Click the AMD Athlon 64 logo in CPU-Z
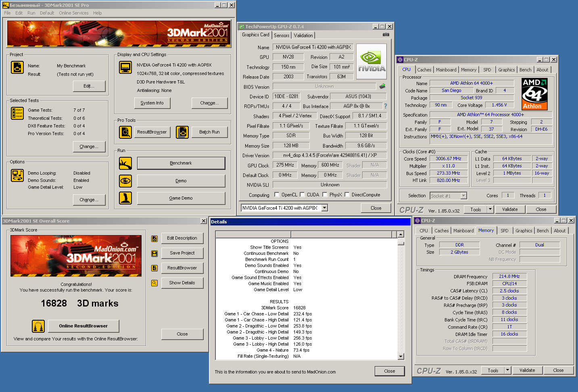 click(x=534, y=94)
